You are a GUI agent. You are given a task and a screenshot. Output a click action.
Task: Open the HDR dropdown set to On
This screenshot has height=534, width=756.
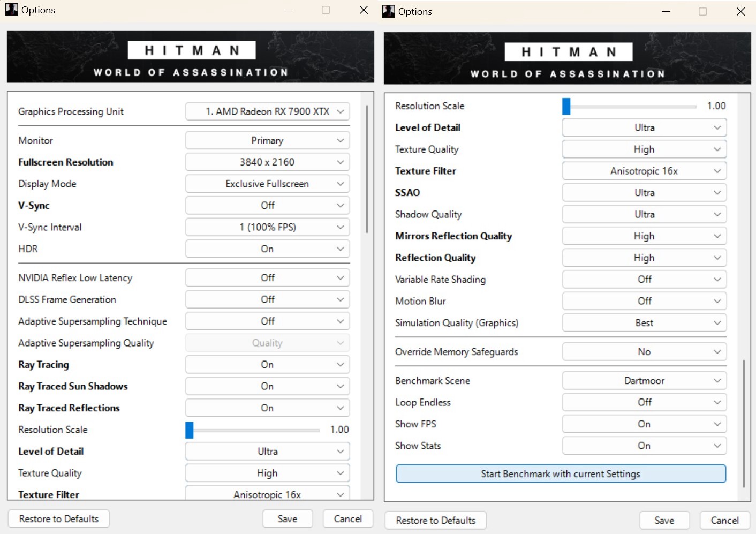[x=268, y=249]
